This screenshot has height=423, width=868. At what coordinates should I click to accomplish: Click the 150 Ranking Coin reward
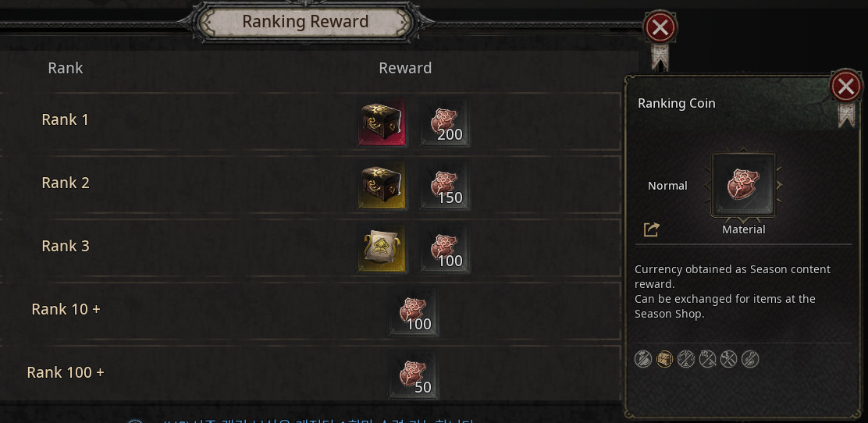444,186
